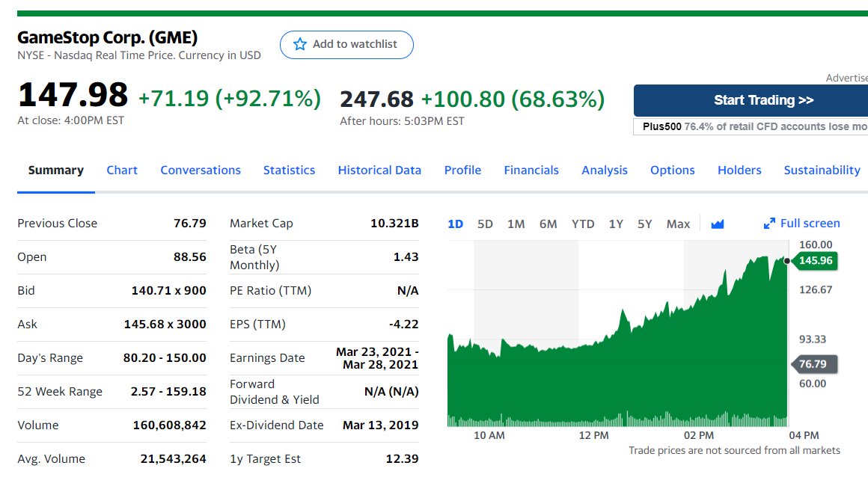Image resolution: width=868 pixels, height=504 pixels.
Task: Open the Financials tab
Action: 531,170
